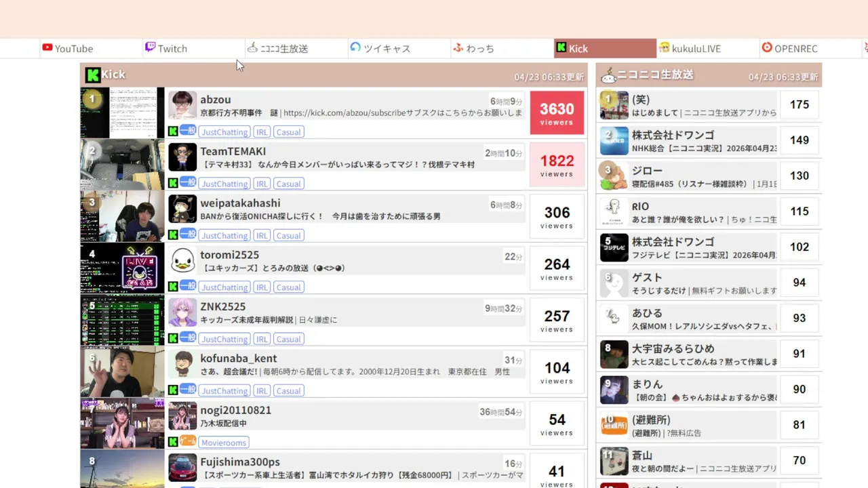868x488 pixels.
Task: Click toromi2525's duck avatar
Action: pos(182,261)
